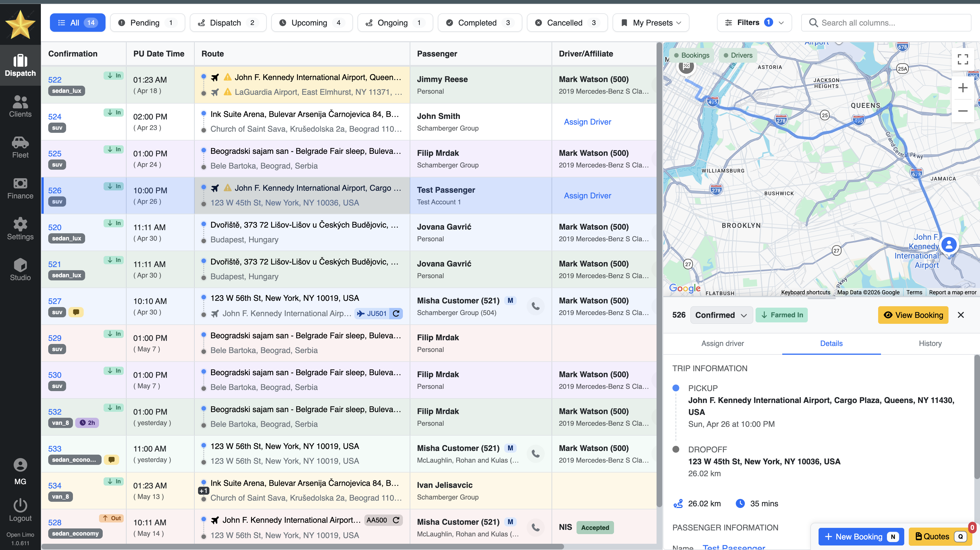Zoom in on the map

(x=962, y=88)
